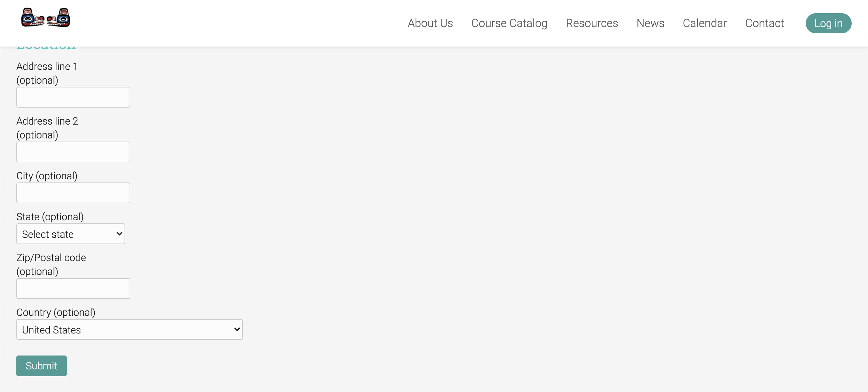Expand the State dropdown selector

coord(71,234)
